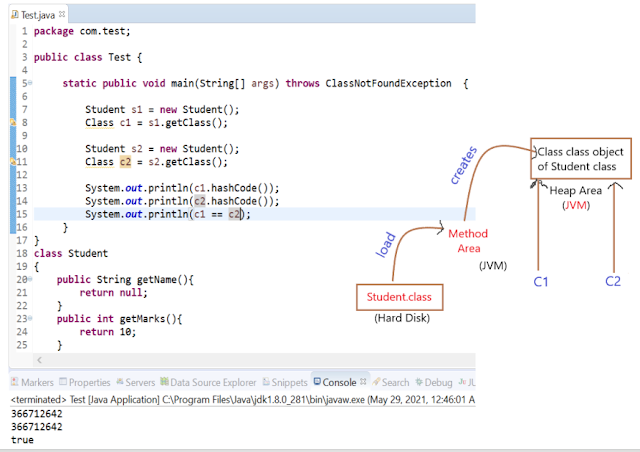The image size is (640, 452).
Task: Click the 'true' console output line
Action: [x=22, y=440]
